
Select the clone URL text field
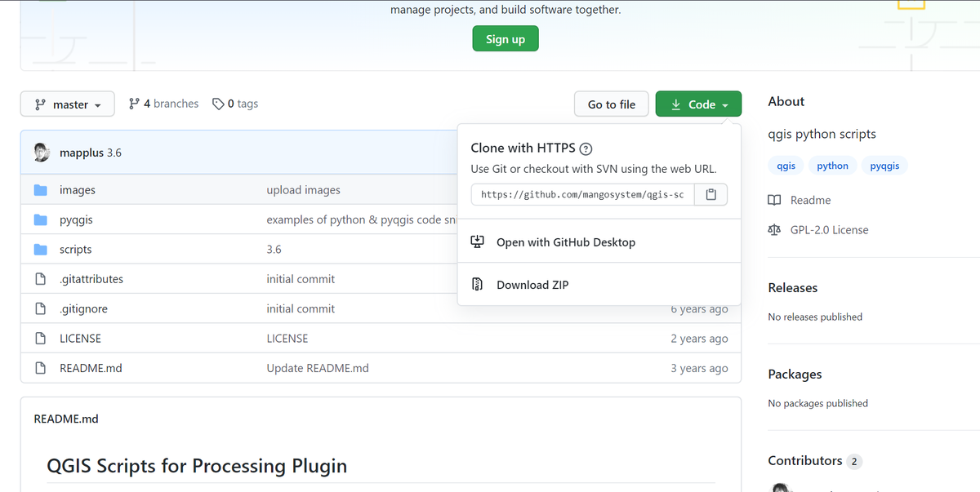pos(582,194)
